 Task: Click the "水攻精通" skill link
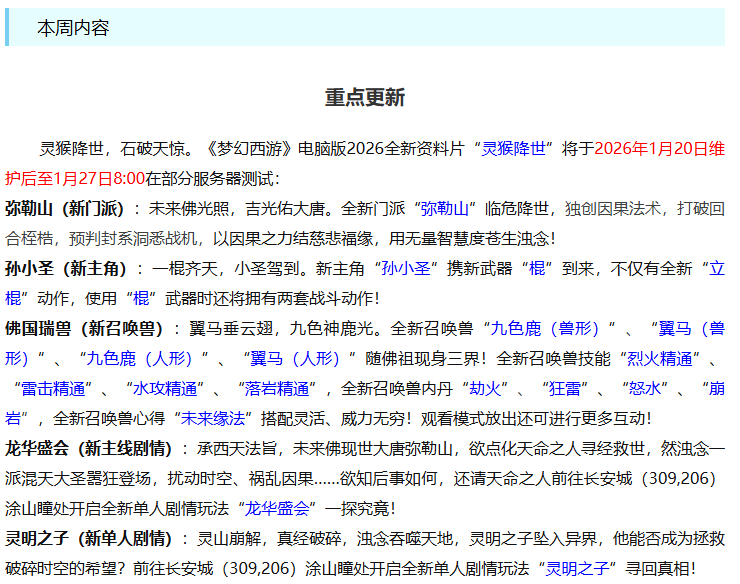[x=166, y=389]
